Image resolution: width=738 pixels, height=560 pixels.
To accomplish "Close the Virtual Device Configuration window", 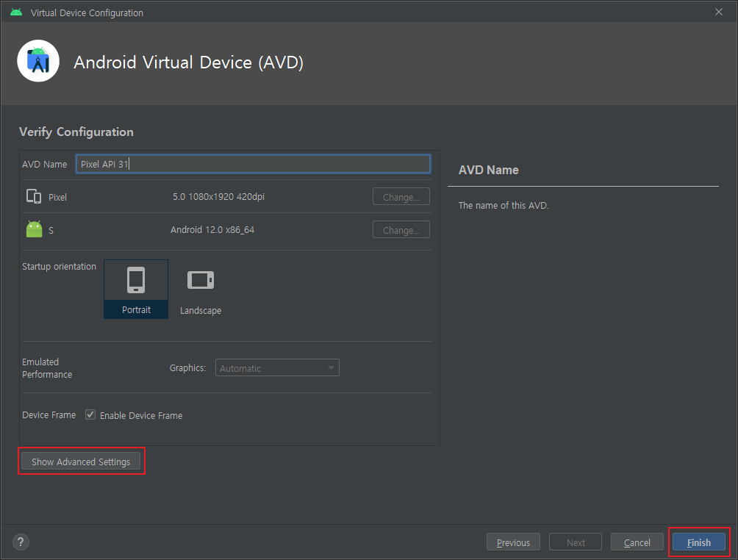I will [x=719, y=12].
